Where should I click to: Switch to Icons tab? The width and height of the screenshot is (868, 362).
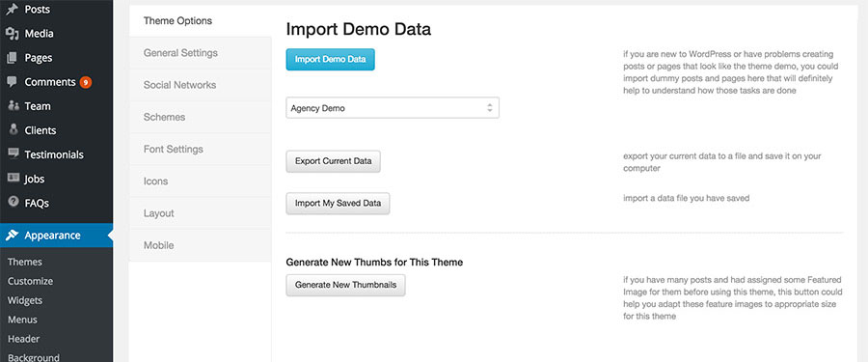point(201,181)
